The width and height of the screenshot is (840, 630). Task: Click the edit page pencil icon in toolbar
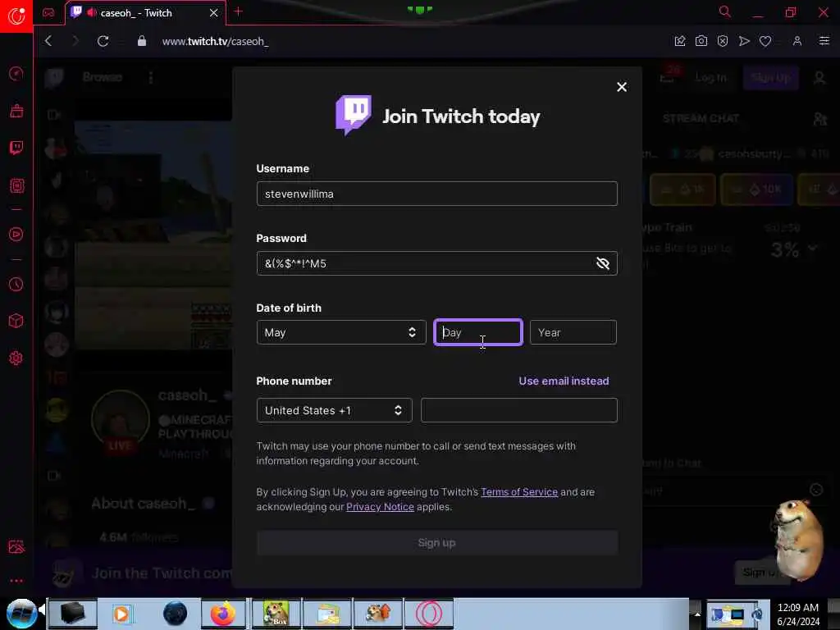pyautogui.click(x=680, y=41)
